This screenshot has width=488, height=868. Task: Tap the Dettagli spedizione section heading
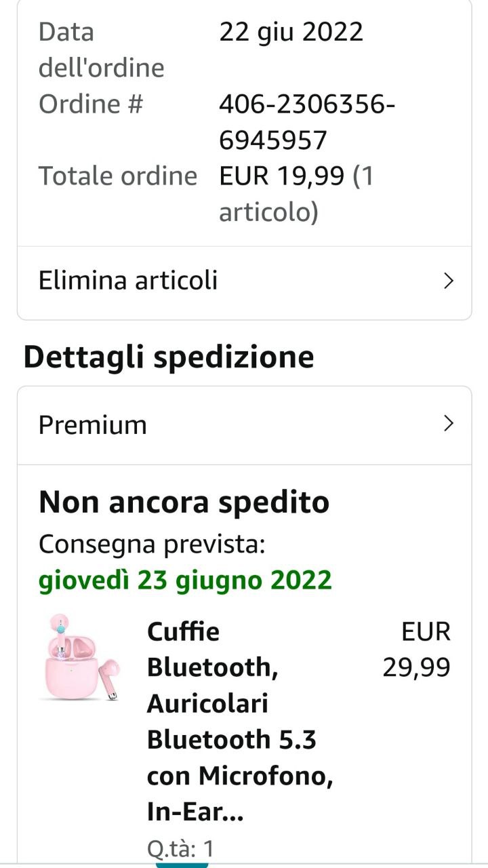169,357
